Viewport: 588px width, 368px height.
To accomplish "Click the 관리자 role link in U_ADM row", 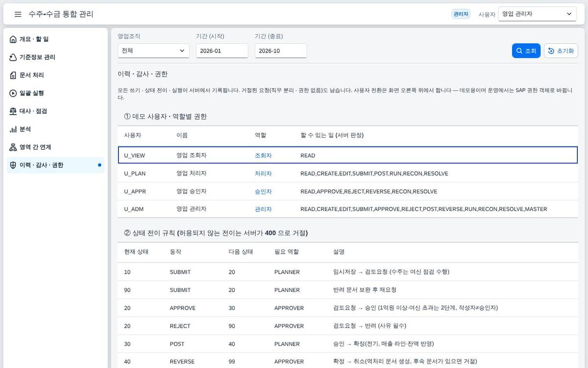I will (x=263, y=209).
